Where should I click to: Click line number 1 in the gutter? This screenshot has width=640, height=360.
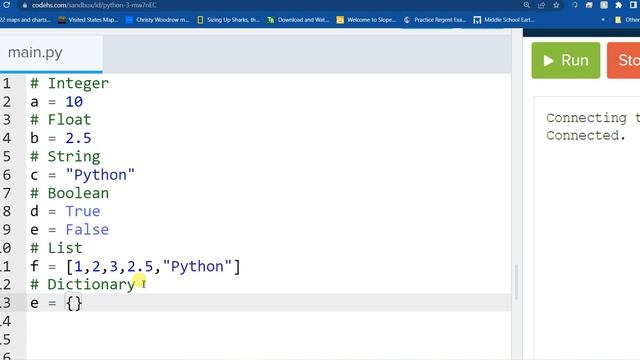(x=7, y=83)
